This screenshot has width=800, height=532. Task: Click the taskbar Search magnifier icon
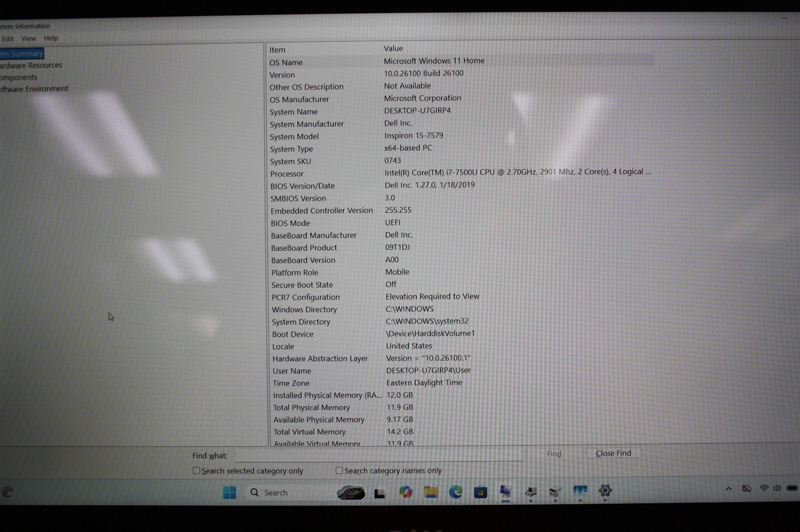255,492
